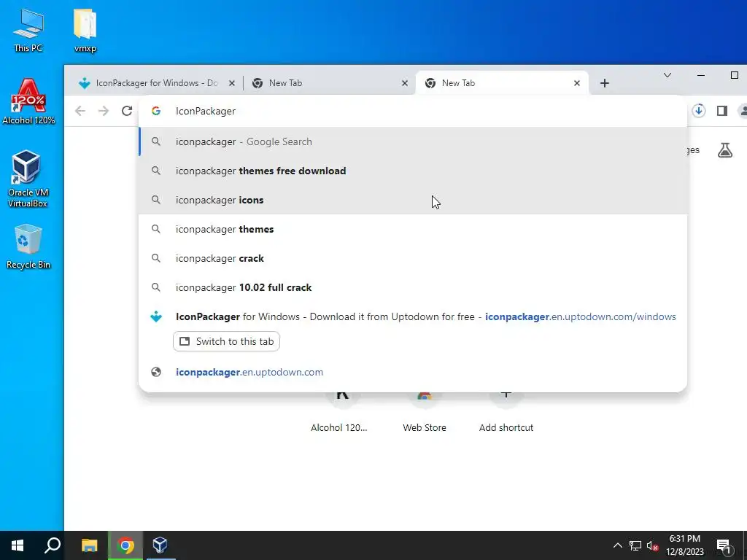
Task: Choose 'iconpackager themes free download' suggestion
Action: 413,171
